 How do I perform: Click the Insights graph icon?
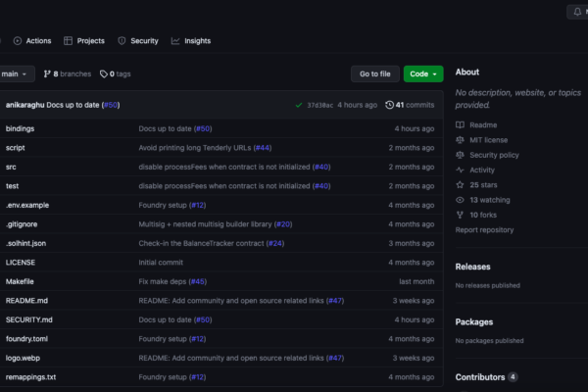pos(175,41)
